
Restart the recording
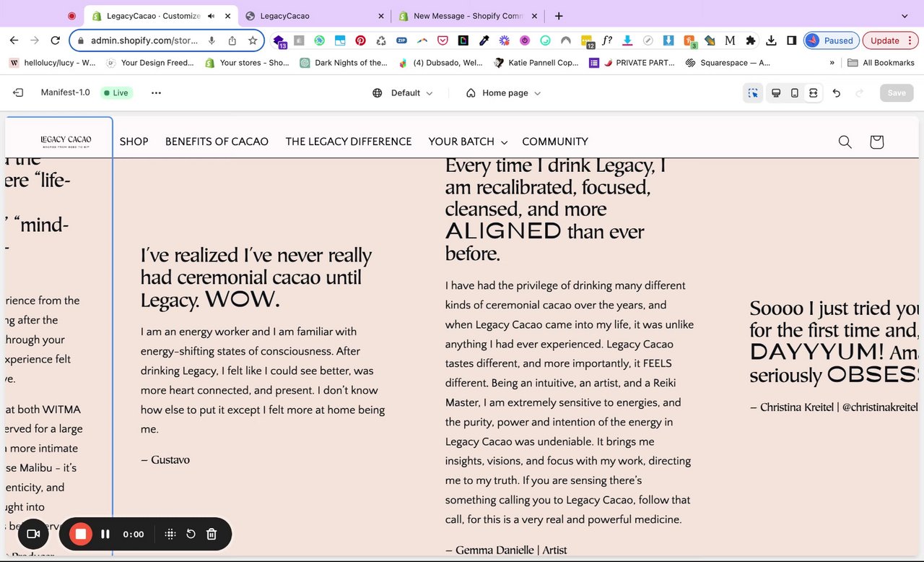pos(191,534)
